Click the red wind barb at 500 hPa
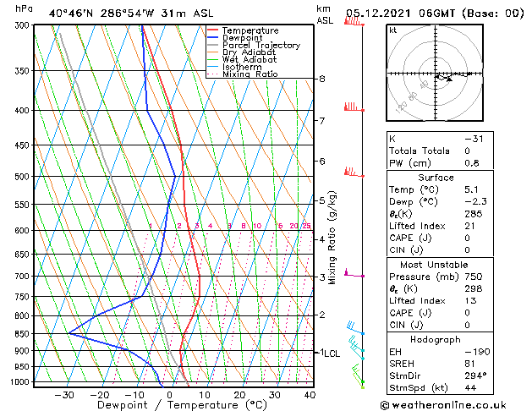 tap(354, 172)
